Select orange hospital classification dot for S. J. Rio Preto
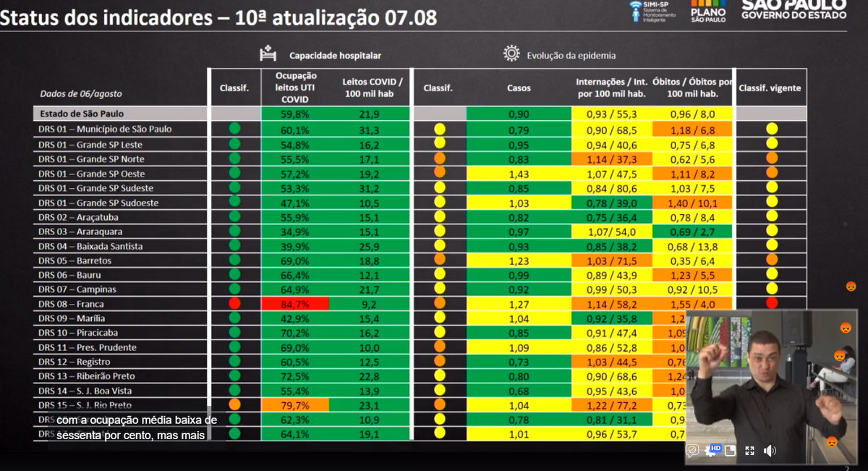This screenshot has height=471, width=868. (234, 404)
